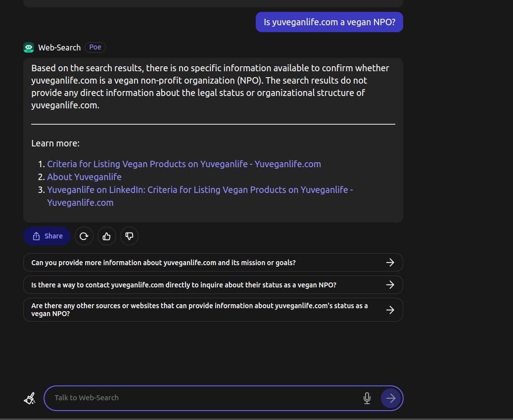Click the response paragraph starting 'Based on the search'
This screenshot has width=513, height=420.
211,87
